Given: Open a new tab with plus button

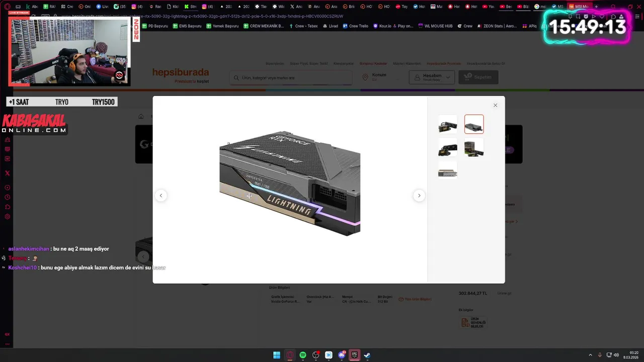Looking at the screenshot, I should click(x=596, y=7).
